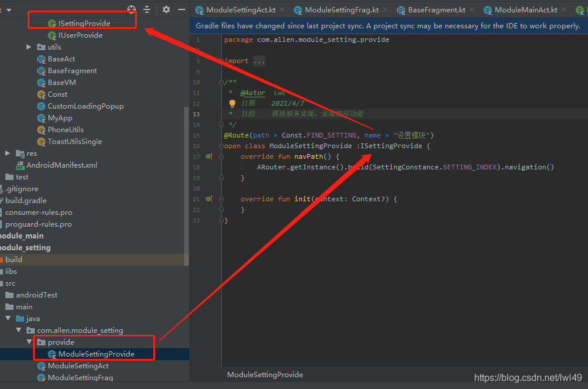Click the res folder icon
Viewport: 588px width, 389px height.
coord(20,153)
